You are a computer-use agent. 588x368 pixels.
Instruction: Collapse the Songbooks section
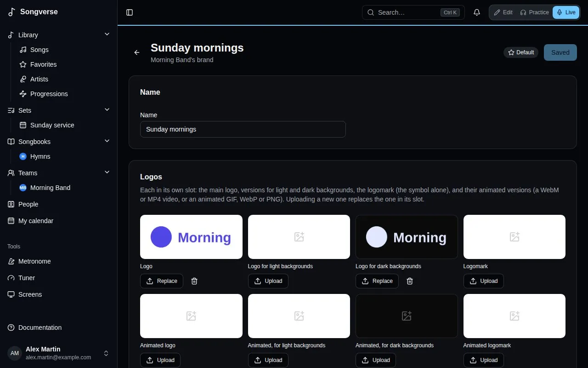pyautogui.click(x=107, y=141)
